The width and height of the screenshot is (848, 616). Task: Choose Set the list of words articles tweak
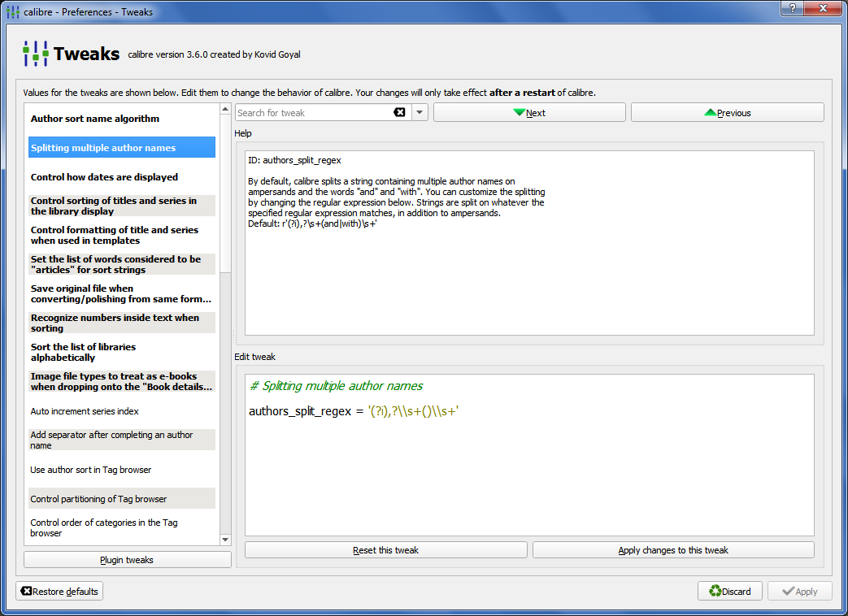(122, 264)
